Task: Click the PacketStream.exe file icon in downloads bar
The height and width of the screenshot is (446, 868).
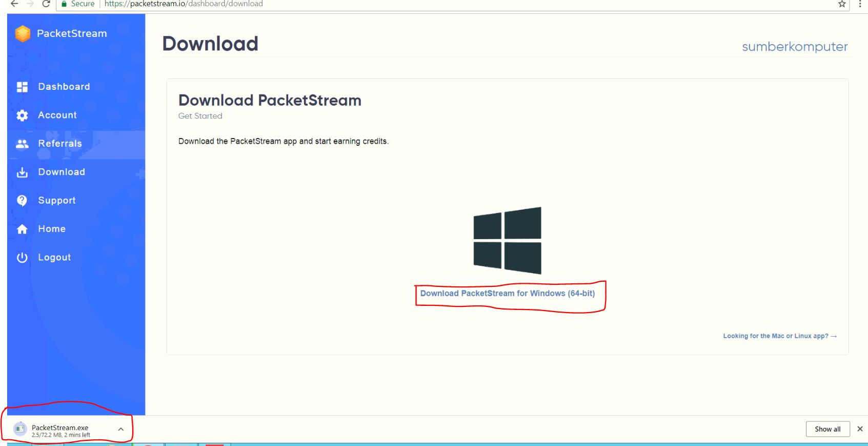Action: pos(19,429)
